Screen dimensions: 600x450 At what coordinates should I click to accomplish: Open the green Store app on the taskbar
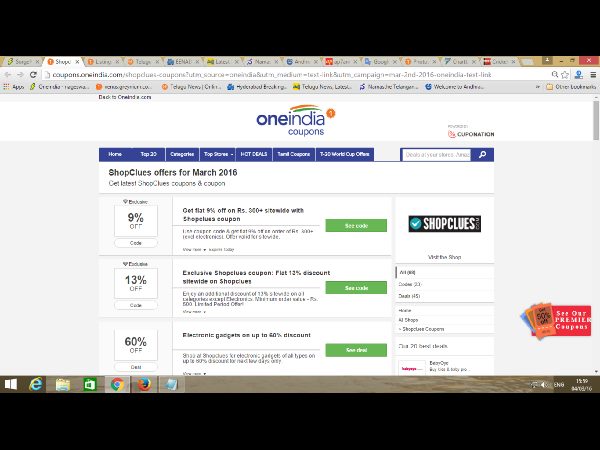89,384
